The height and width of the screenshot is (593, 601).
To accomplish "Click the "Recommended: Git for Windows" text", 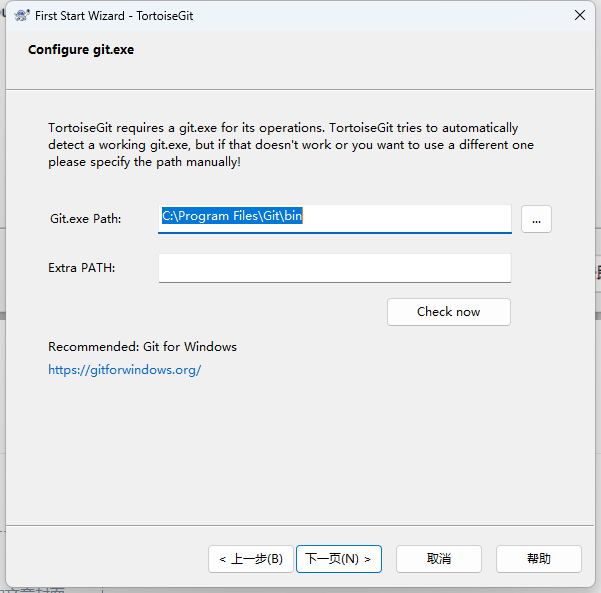I will tap(142, 347).
